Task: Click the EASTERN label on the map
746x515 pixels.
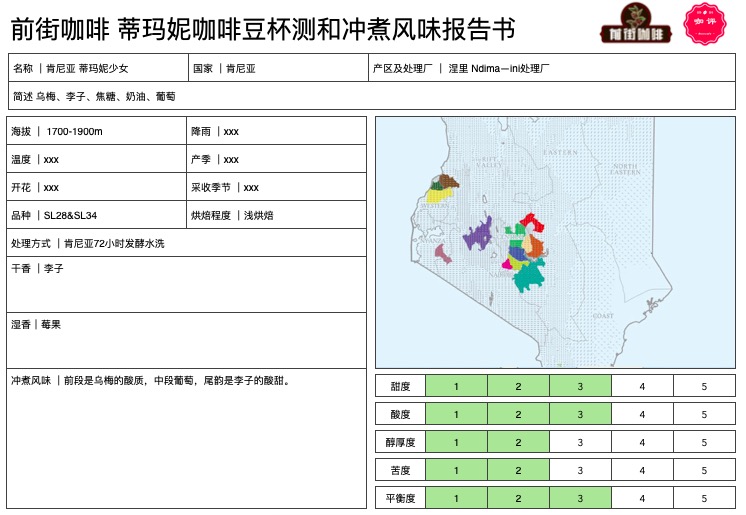Action: click(x=560, y=152)
